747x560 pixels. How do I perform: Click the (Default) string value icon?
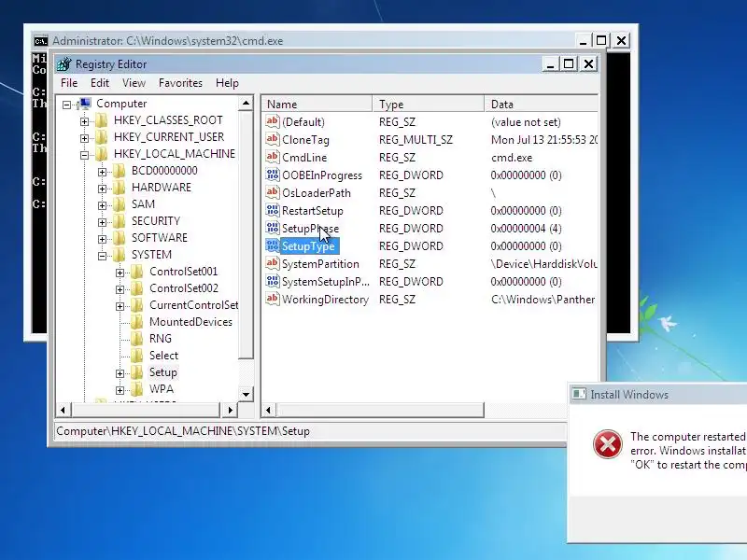point(272,121)
